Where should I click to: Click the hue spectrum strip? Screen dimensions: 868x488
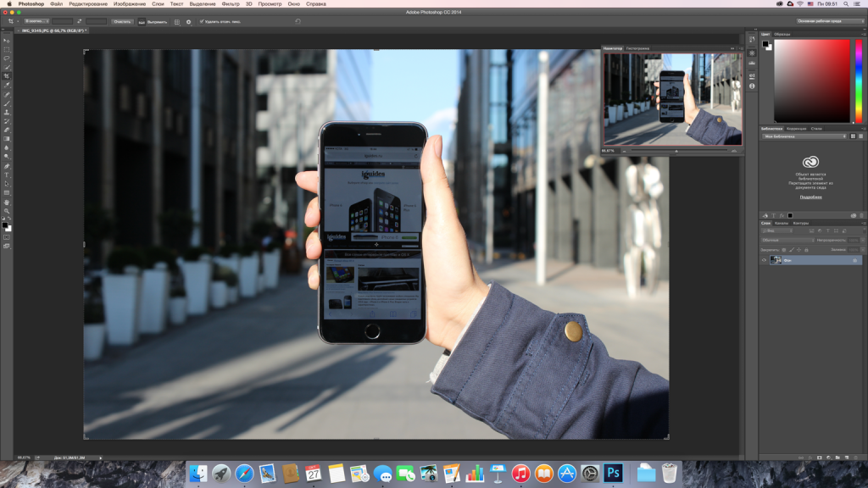click(x=859, y=80)
